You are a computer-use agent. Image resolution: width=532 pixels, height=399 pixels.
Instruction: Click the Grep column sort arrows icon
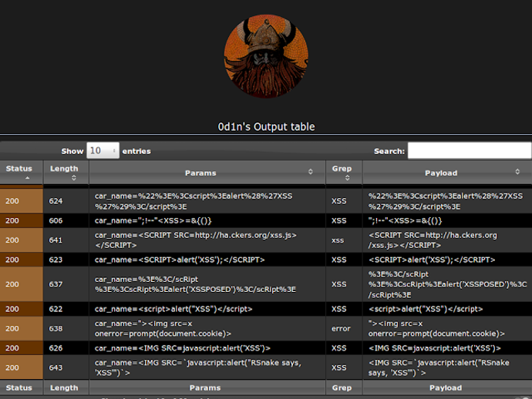click(x=347, y=178)
